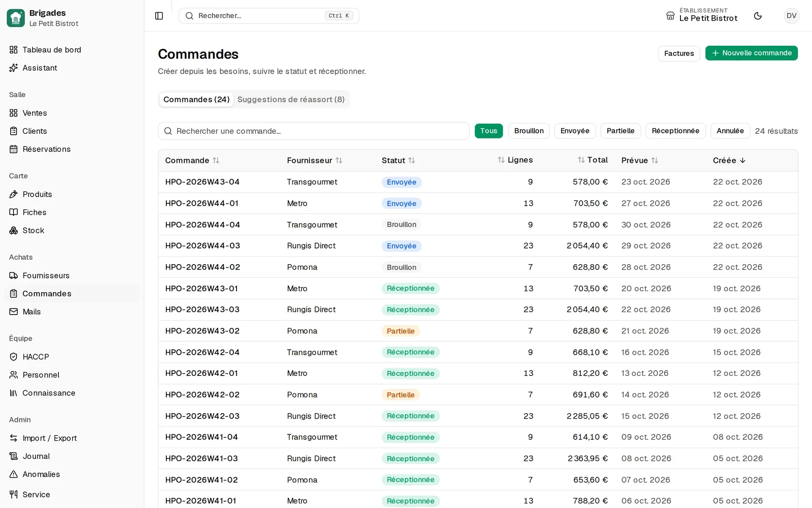Viewport: 812px width, 508px height.
Task: Open Personnel in sidebar
Action: [x=72, y=375]
